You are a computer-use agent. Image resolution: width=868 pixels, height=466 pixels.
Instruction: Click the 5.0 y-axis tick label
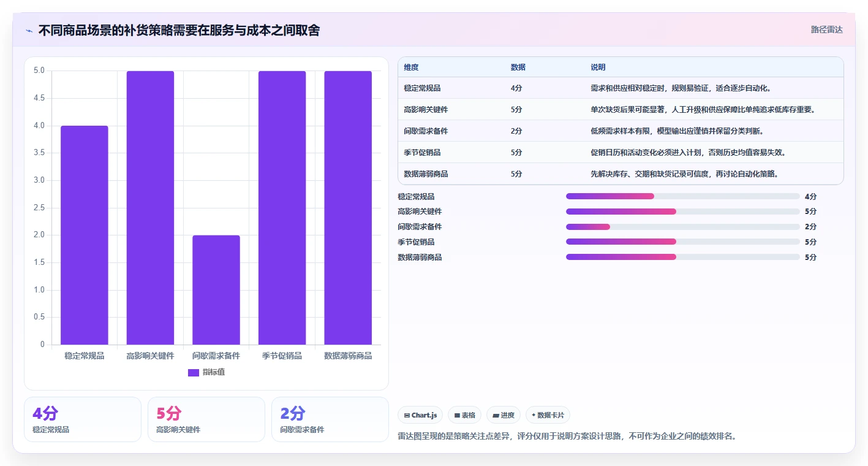[39, 71]
